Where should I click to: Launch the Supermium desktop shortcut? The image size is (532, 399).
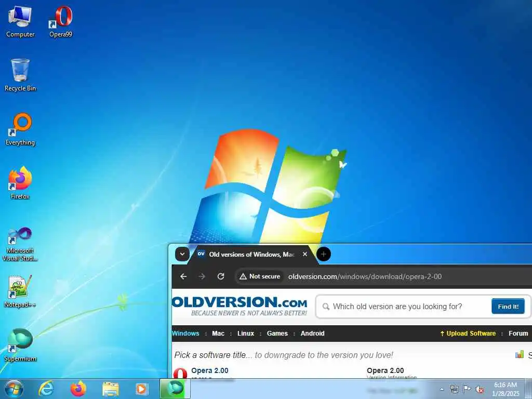tap(20, 345)
